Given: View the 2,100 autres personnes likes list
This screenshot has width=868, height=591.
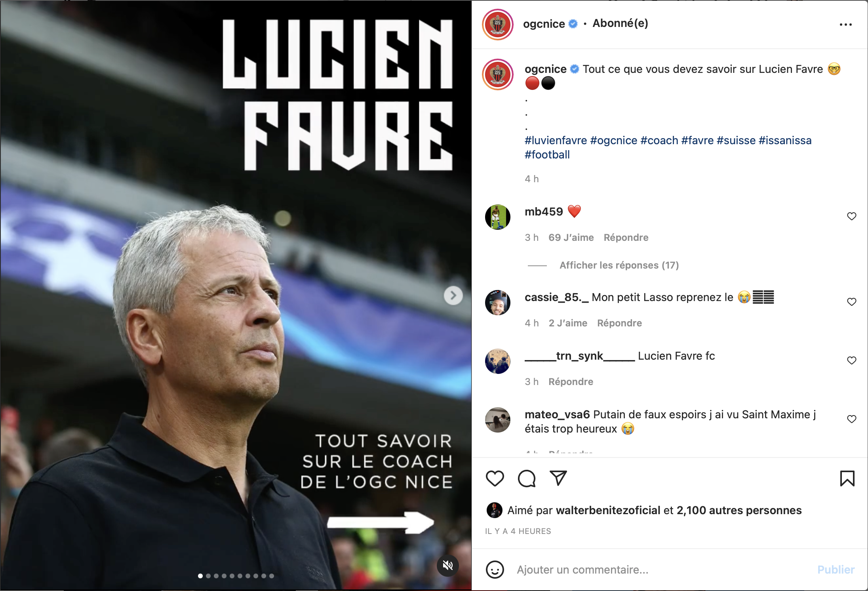Looking at the screenshot, I should (739, 510).
